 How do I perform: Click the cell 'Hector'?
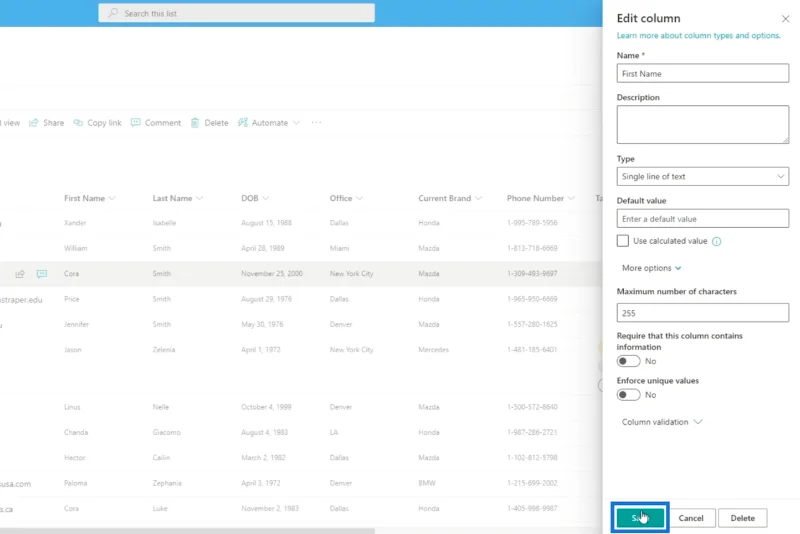[74, 458]
